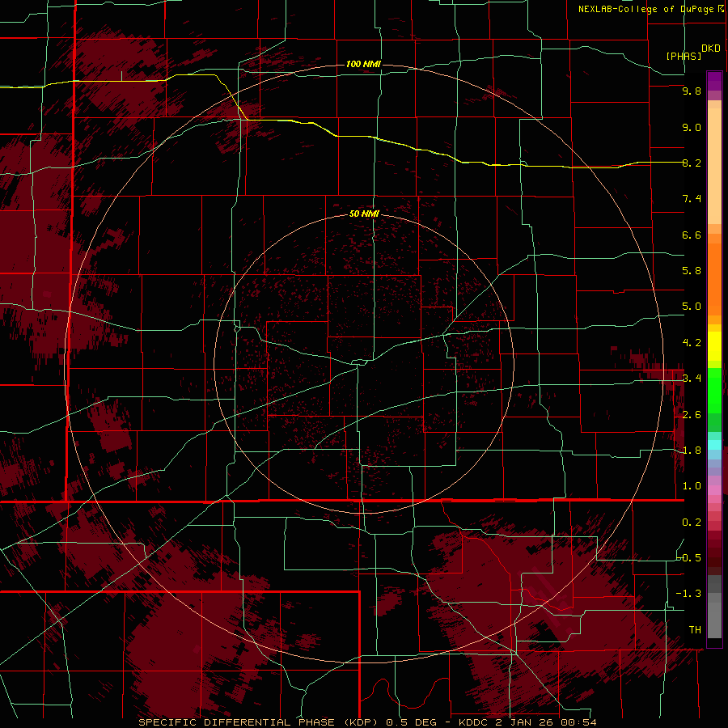Click the 2 JAN 26 00:54 timestamp

coord(545,722)
